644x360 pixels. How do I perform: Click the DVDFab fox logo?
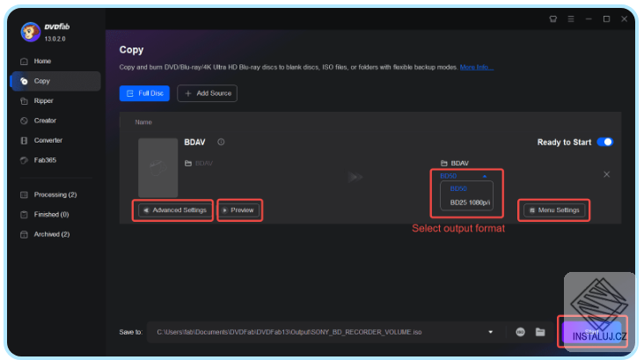(x=31, y=32)
